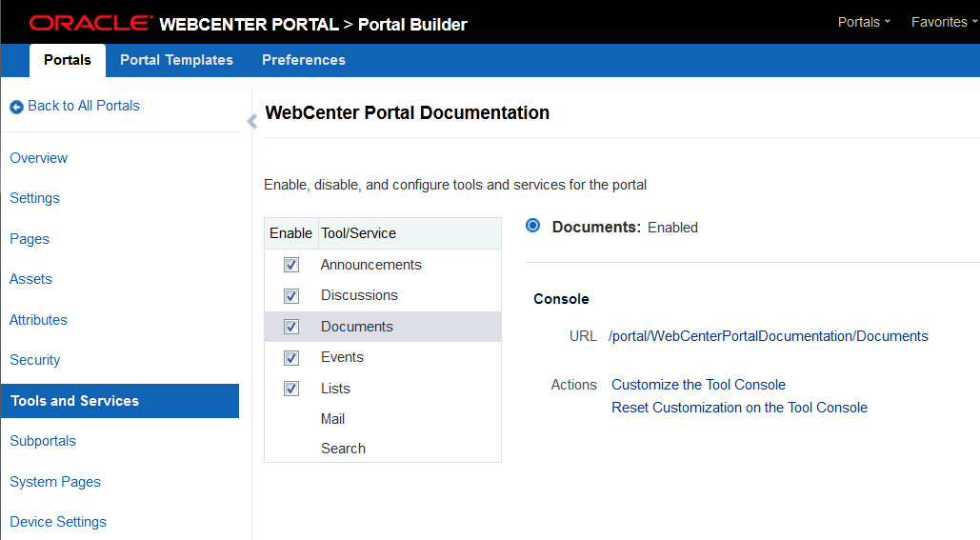The height and width of the screenshot is (540, 980).
Task: Toggle the Announcements checkbox
Action: (291, 265)
